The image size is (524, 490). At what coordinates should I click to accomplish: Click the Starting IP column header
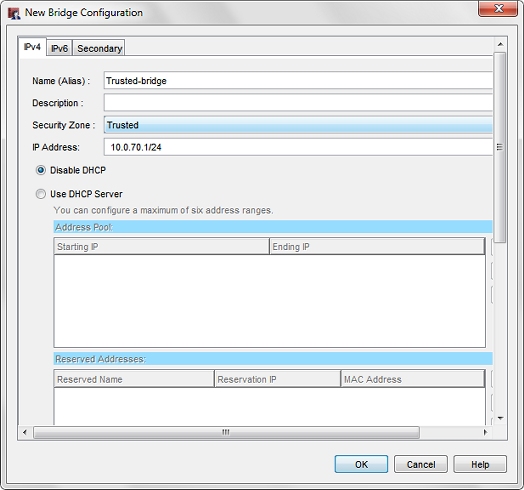[x=161, y=246]
